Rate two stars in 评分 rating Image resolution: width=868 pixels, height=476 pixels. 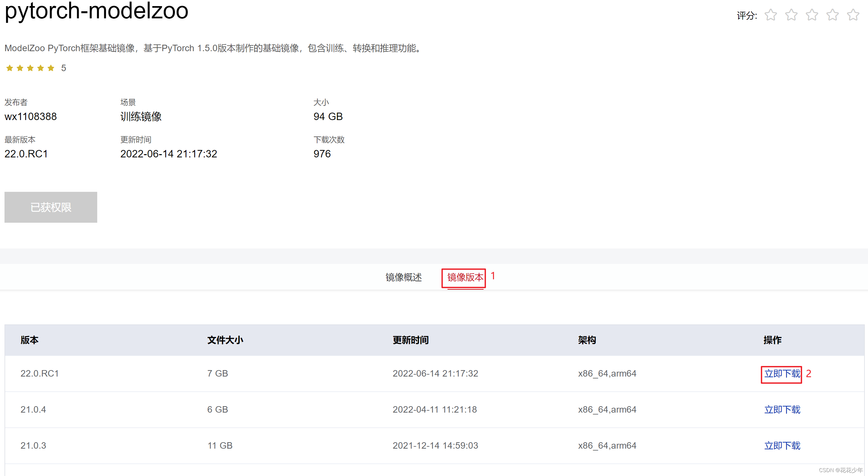[x=791, y=15]
